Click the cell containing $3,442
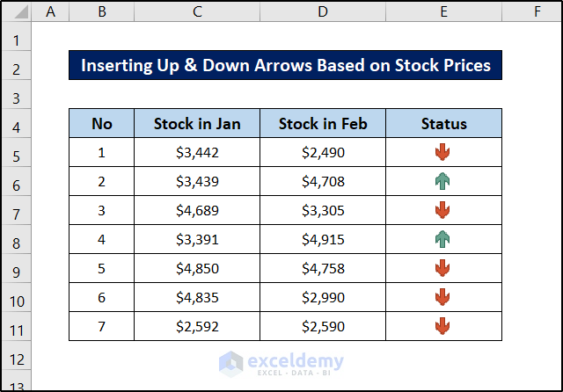This screenshot has height=392, width=563. pos(197,153)
